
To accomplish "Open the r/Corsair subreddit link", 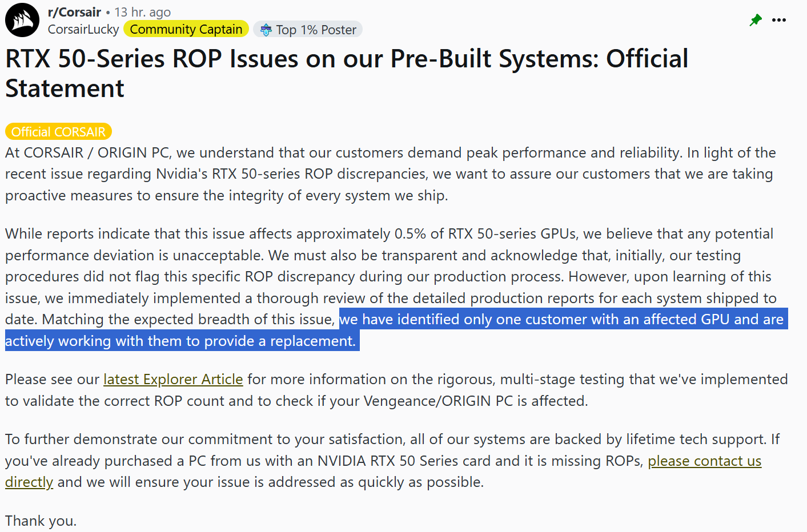I will point(74,12).
